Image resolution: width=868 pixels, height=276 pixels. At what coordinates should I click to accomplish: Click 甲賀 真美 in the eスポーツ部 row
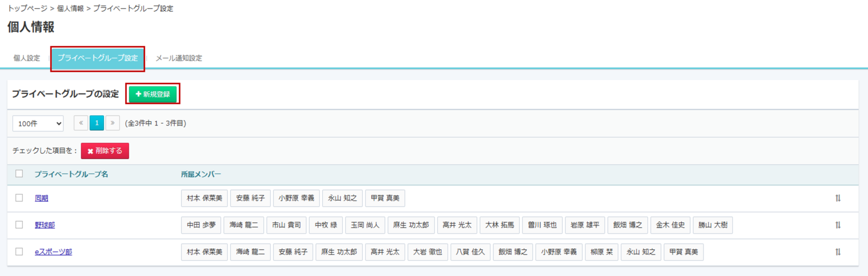684,252
